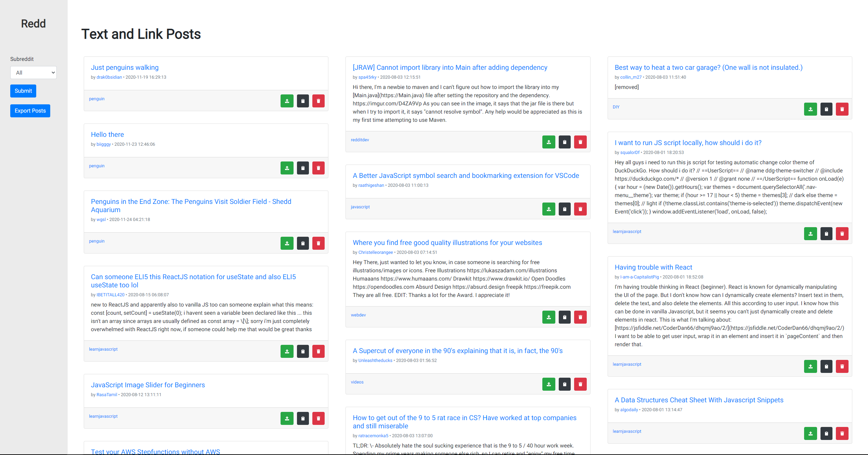
Task: Click the Submit button in the sidebar
Action: (24, 91)
